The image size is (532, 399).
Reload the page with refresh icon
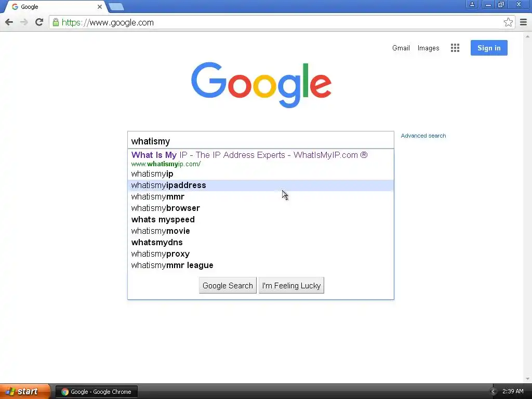click(39, 22)
